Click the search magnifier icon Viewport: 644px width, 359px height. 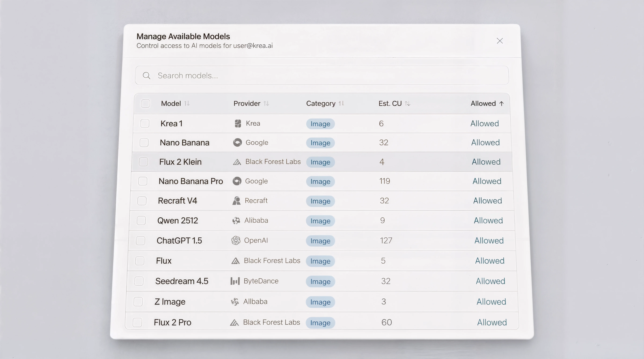(x=146, y=76)
